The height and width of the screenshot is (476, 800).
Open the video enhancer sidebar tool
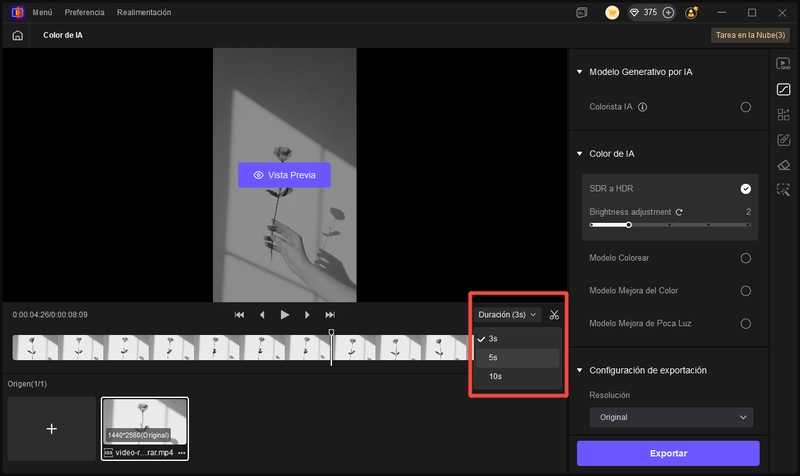[x=783, y=64]
